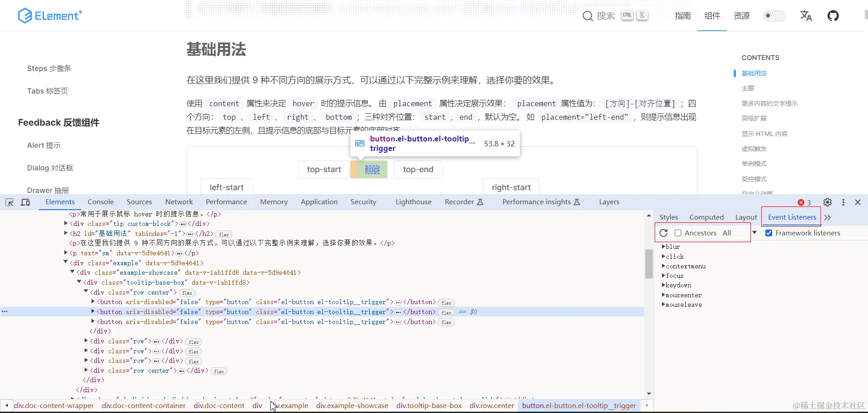Uncheck Framework listeners checkbox

(x=769, y=233)
